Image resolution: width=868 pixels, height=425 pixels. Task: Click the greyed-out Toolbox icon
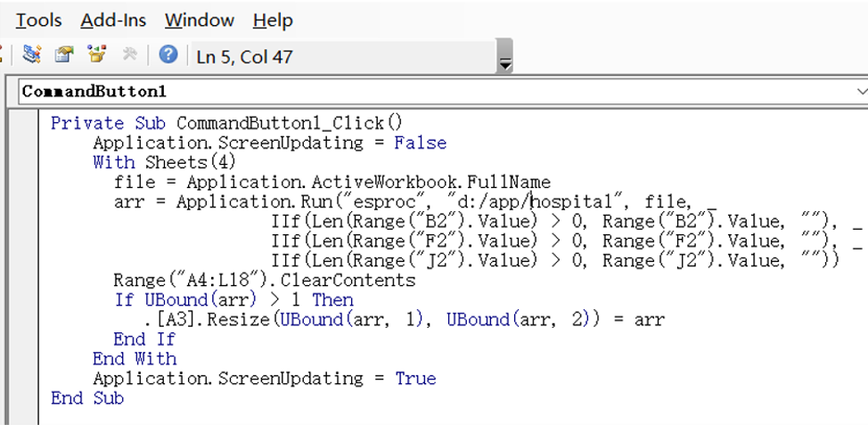pos(130,54)
